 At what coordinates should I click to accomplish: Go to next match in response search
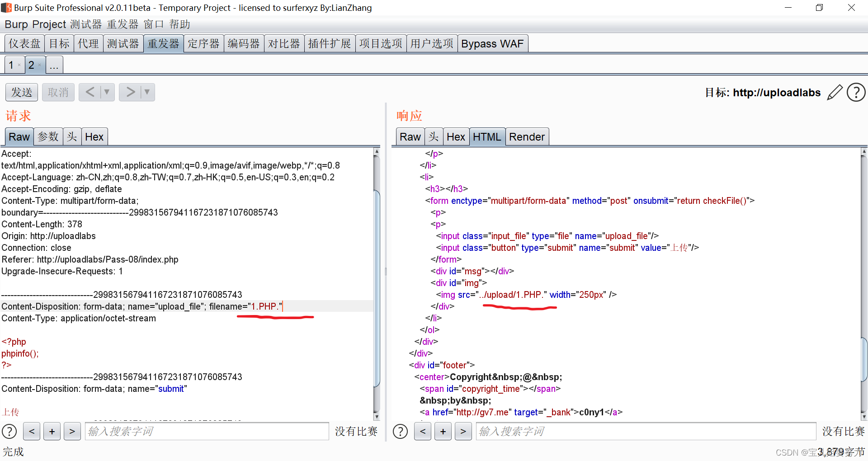pyautogui.click(x=463, y=431)
